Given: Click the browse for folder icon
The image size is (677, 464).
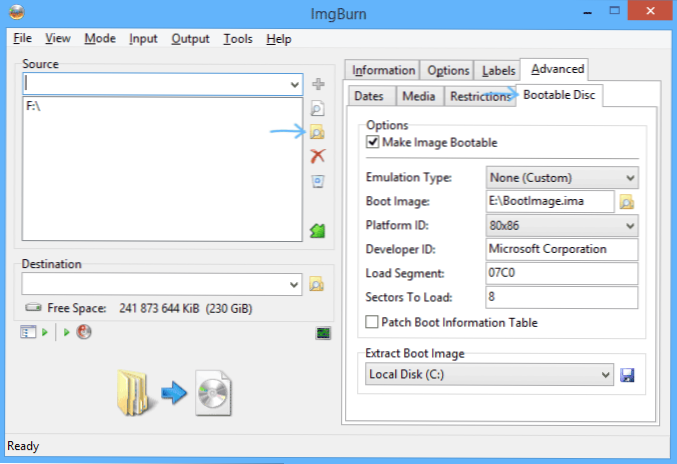Looking at the screenshot, I should pos(317,132).
